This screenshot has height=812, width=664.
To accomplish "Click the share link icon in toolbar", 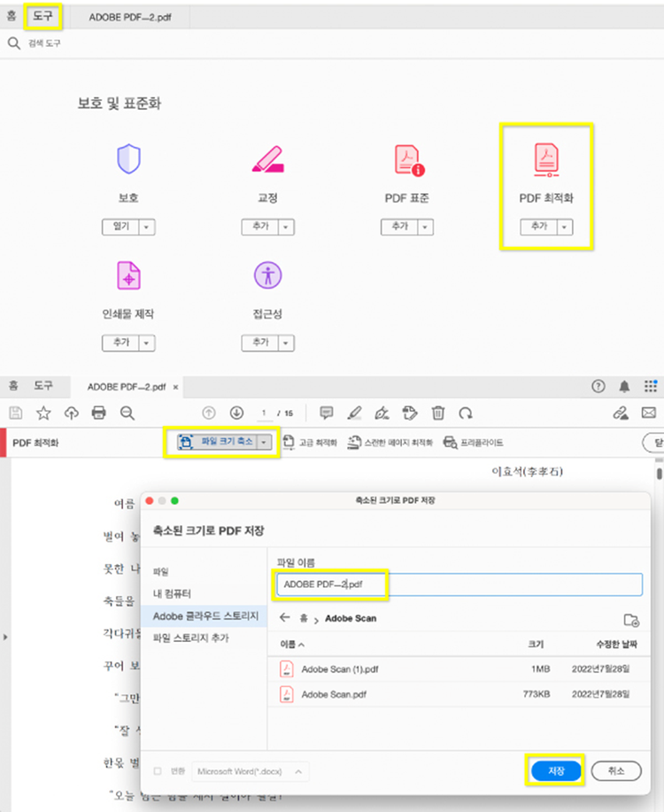I will click(621, 413).
